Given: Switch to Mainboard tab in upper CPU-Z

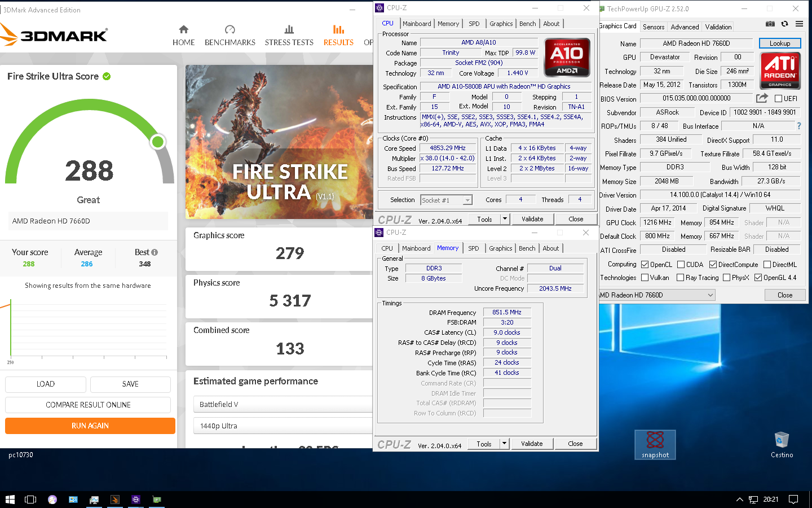Looking at the screenshot, I should pos(417,24).
